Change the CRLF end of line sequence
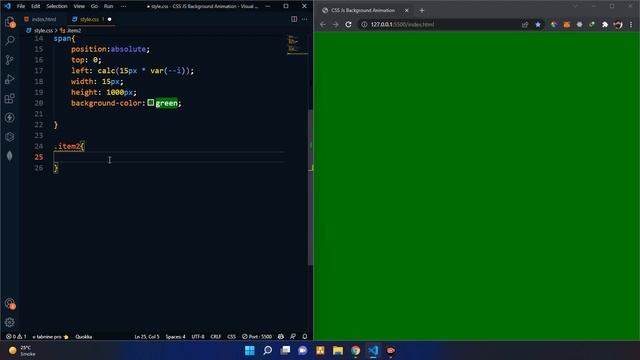Image resolution: width=640 pixels, height=360 pixels. (216, 337)
